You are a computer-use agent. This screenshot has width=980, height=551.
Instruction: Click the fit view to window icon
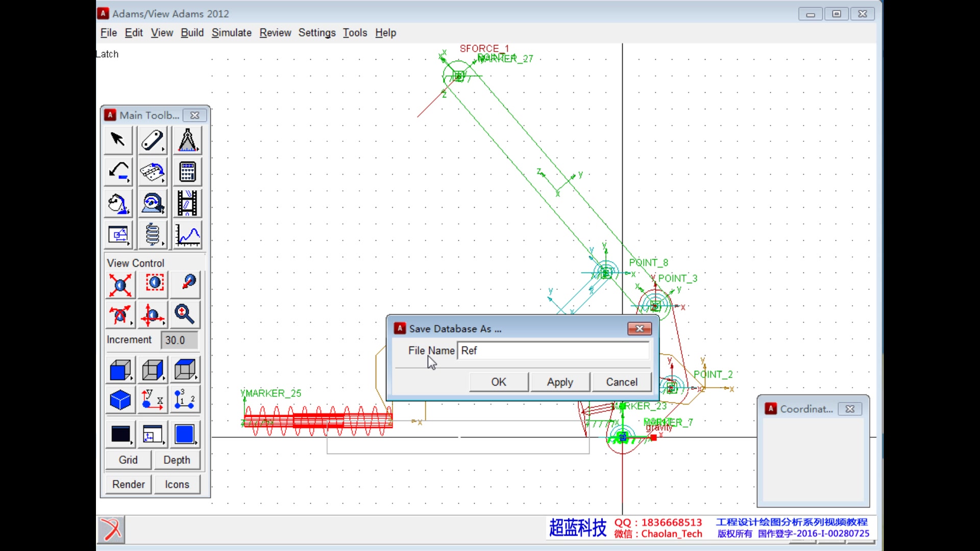pyautogui.click(x=120, y=285)
